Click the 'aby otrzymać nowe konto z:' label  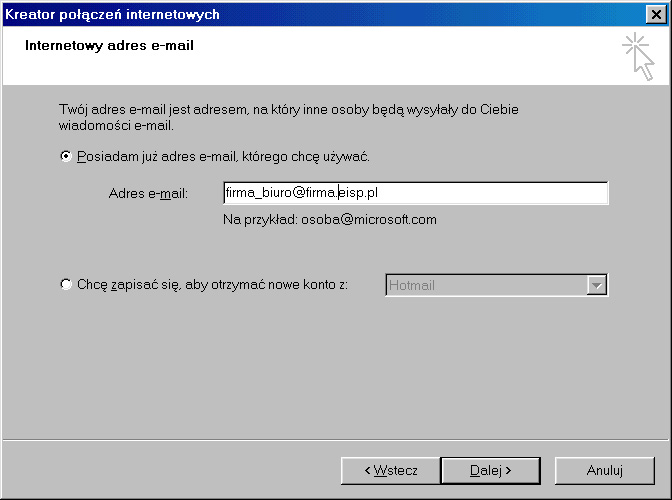[270, 285]
